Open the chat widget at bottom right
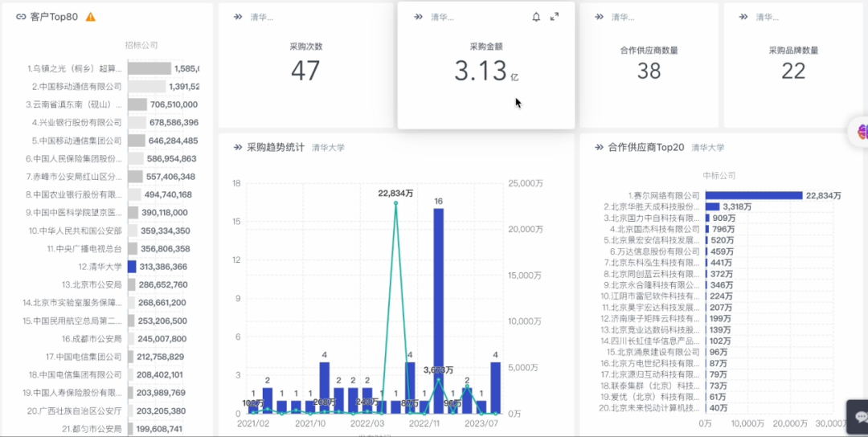Screen dimensions: 868x437 (x=860, y=417)
